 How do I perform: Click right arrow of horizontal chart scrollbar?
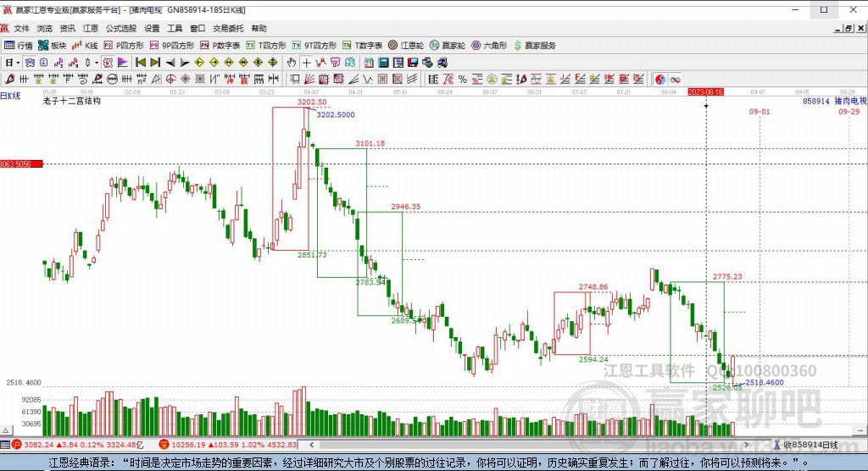[x=746, y=445]
